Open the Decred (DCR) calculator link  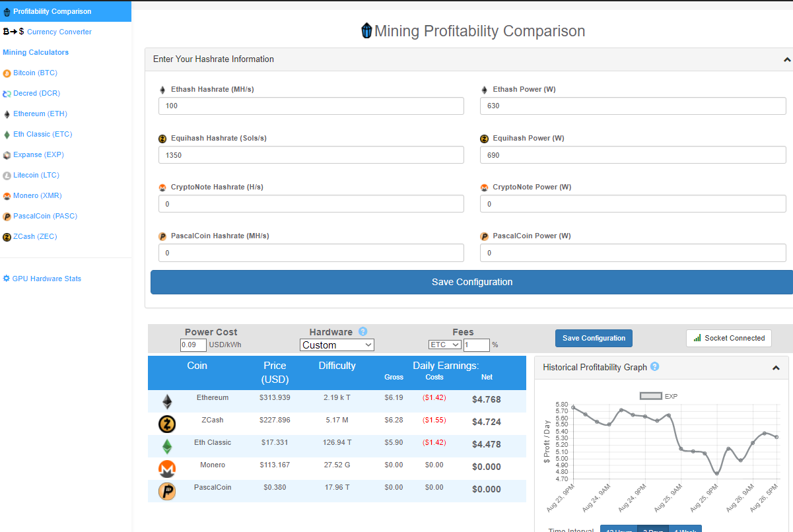pyautogui.click(x=36, y=93)
